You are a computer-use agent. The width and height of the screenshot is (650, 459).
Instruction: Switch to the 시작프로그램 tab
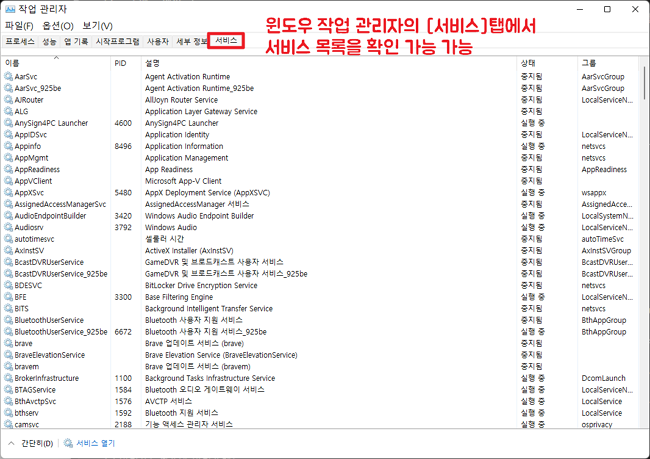117,41
